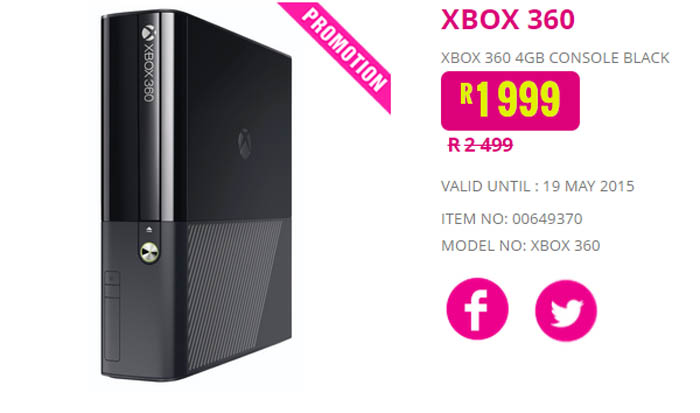
Task: Click the Facebook share icon
Action: coord(477,309)
